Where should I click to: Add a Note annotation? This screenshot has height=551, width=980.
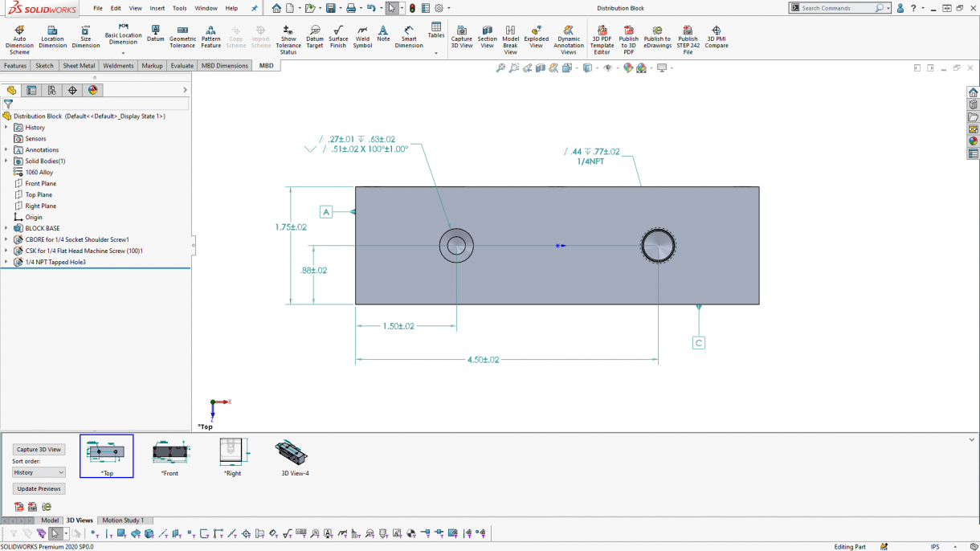(x=383, y=34)
